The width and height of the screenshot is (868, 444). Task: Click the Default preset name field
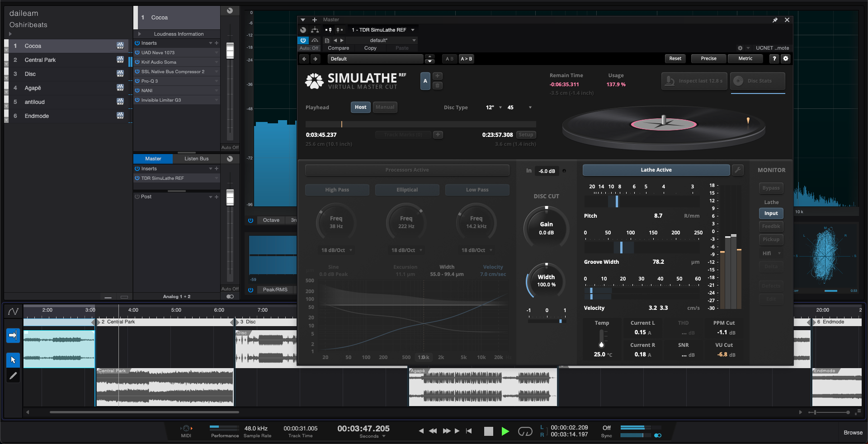375,59
